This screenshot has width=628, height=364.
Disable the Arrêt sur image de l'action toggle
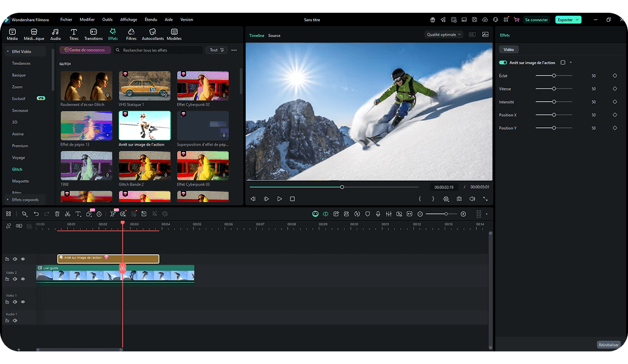pos(503,62)
